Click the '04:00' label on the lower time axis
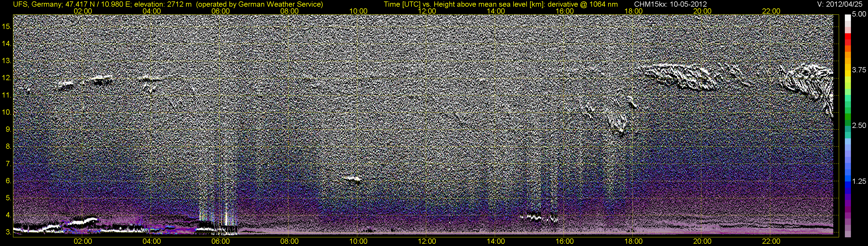 152,241
